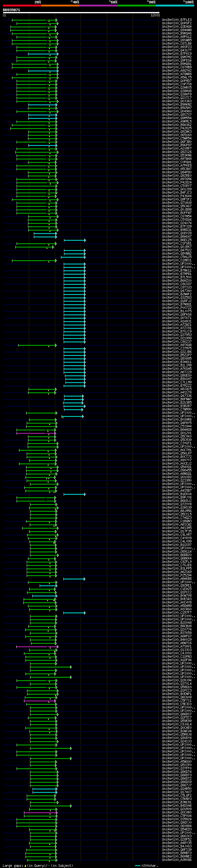This screenshot has height=868, width=197.
Task: Select the UniRef100_C1FGB1 label
Action: coord(176,243)
